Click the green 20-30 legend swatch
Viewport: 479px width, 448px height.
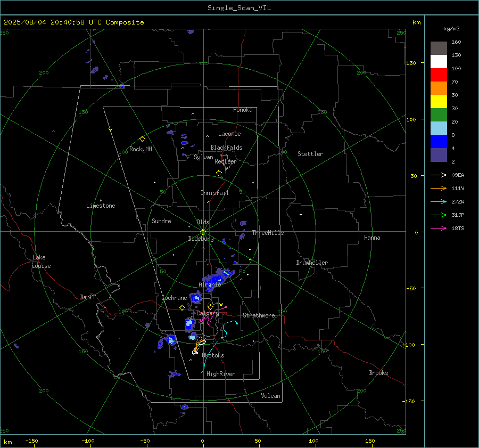[439, 115]
